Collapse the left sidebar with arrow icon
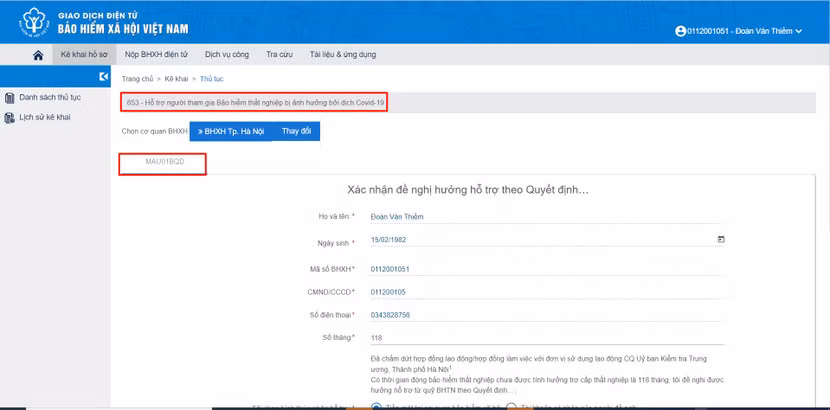 (103, 77)
